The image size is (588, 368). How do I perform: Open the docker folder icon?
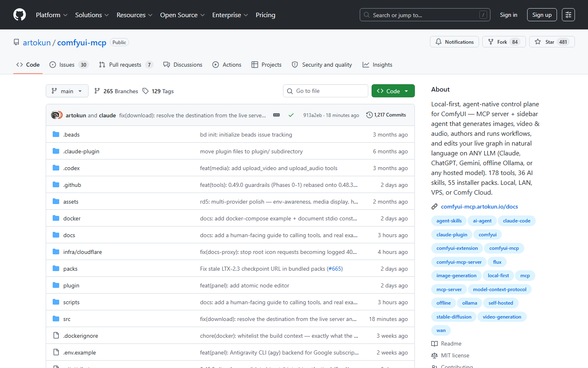point(56,218)
